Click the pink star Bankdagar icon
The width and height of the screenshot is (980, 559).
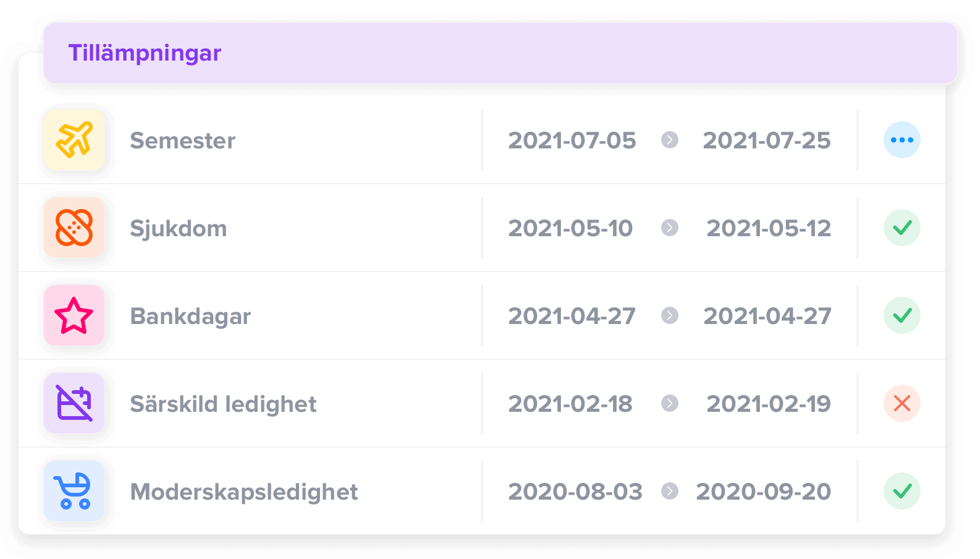coord(74,316)
